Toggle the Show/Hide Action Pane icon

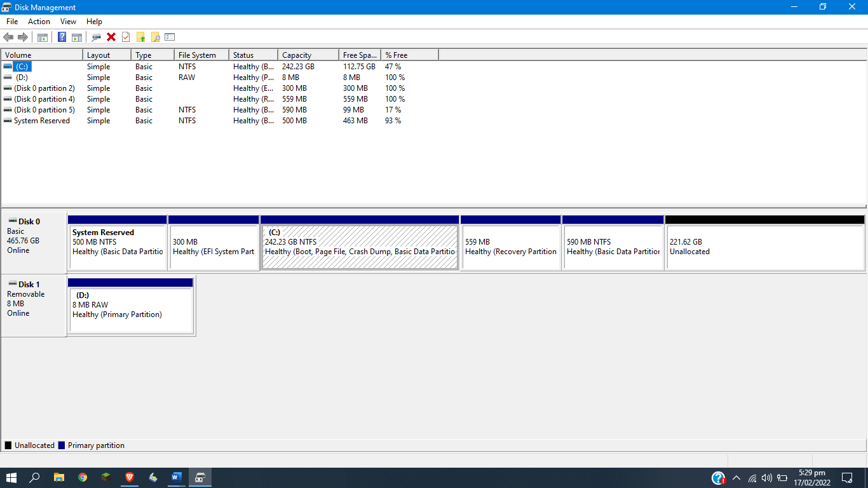point(77,37)
